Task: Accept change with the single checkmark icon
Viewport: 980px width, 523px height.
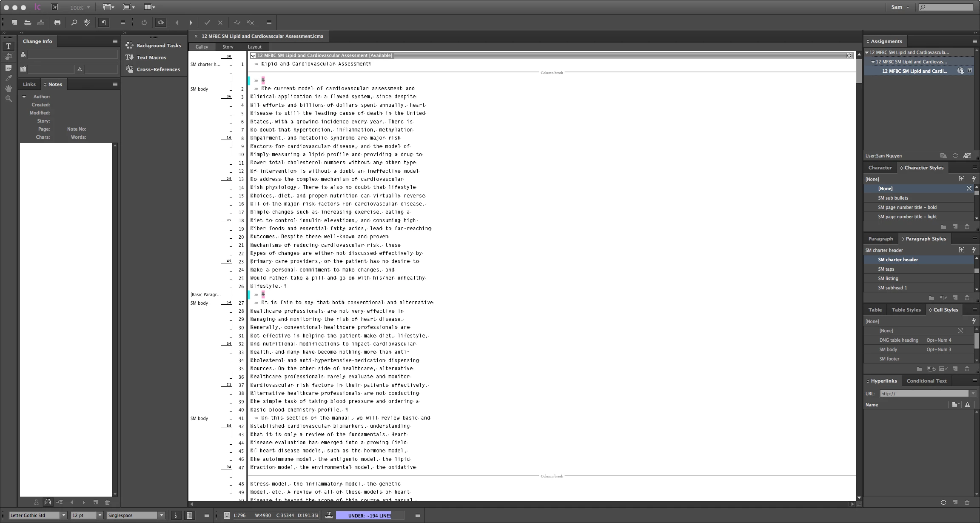Action: coord(207,23)
